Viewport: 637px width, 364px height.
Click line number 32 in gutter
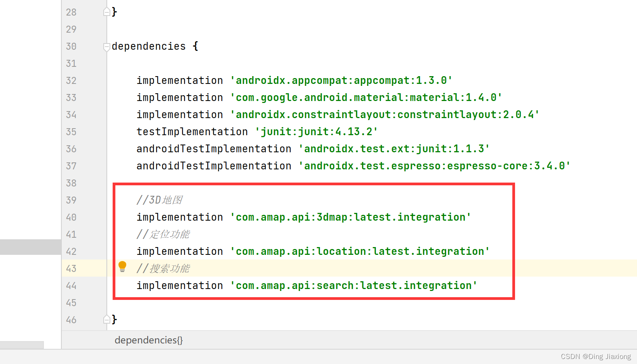(71, 80)
